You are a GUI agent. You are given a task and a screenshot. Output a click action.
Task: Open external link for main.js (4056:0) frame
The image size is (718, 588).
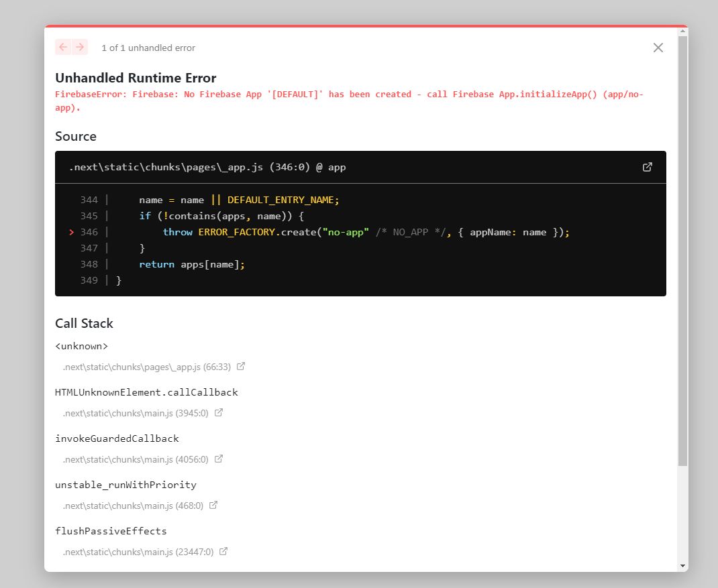tap(219, 459)
